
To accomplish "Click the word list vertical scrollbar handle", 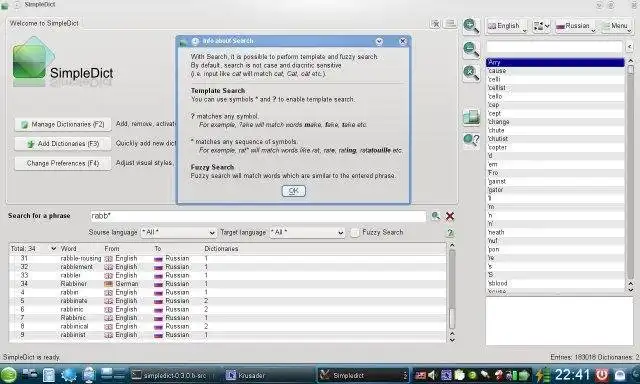I will 631,69.
